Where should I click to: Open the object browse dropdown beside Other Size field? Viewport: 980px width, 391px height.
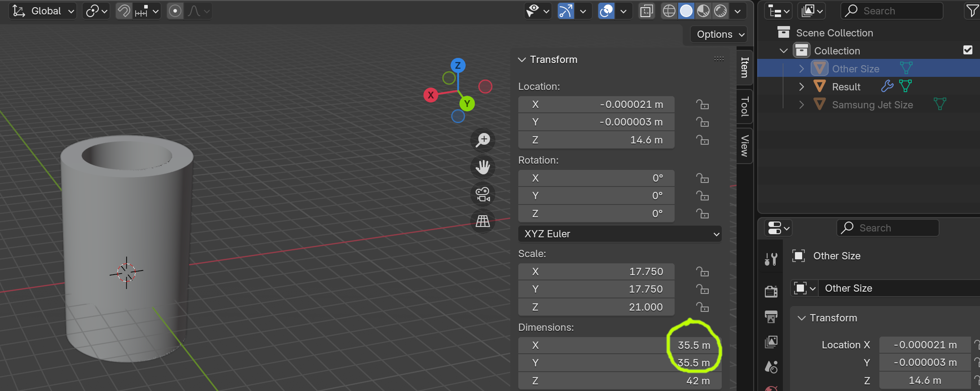(x=804, y=288)
